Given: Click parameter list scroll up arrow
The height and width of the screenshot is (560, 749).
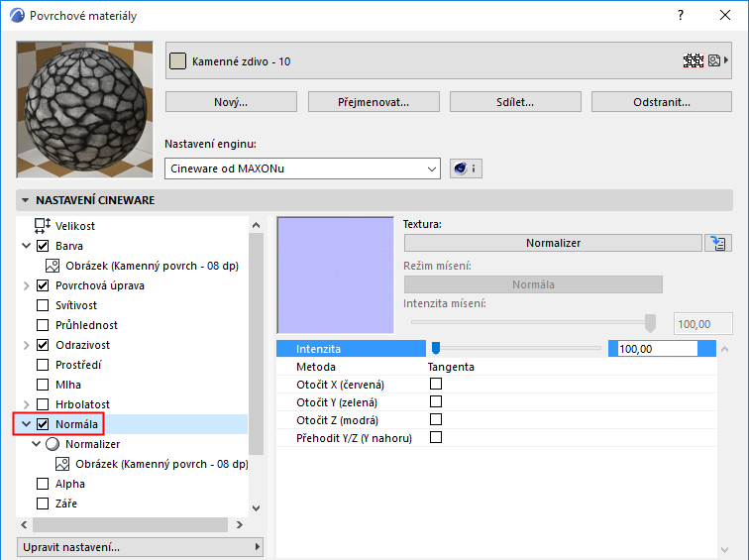Looking at the screenshot, I should coord(724,349).
